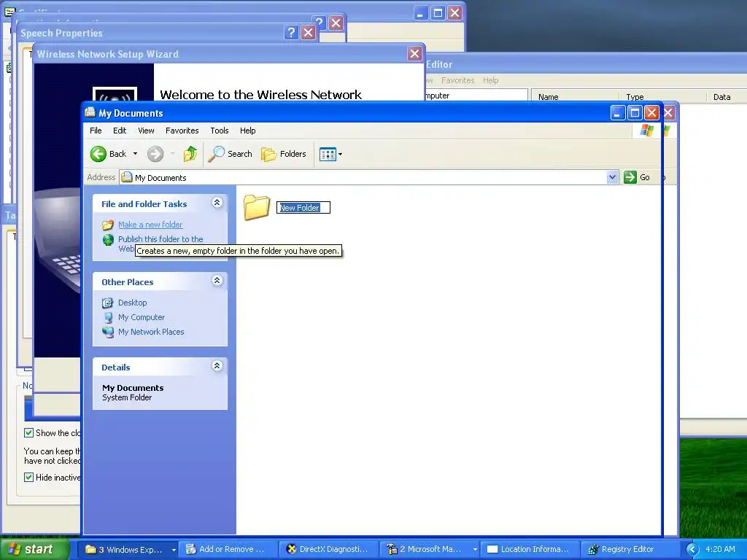Click Make a new folder link
The image size is (747, 560).
(x=150, y=225)
